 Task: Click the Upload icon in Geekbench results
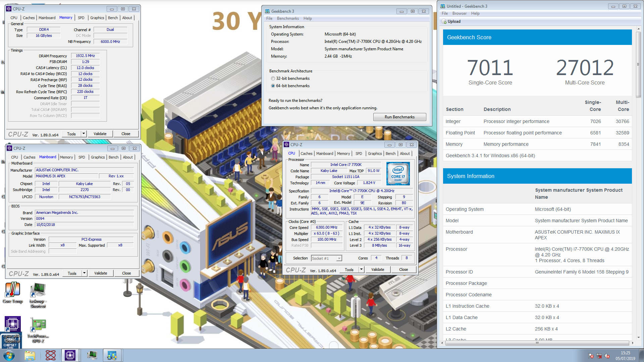(444, 21)
